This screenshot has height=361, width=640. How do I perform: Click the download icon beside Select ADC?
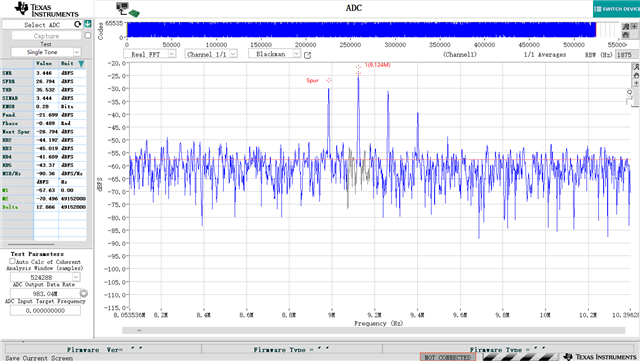[88, 24]
